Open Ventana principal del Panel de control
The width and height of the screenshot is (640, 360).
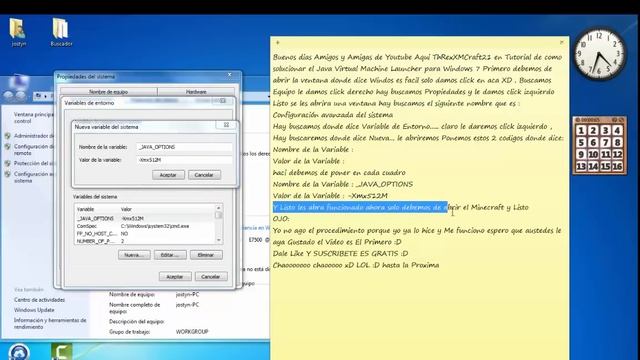(33, 118)
